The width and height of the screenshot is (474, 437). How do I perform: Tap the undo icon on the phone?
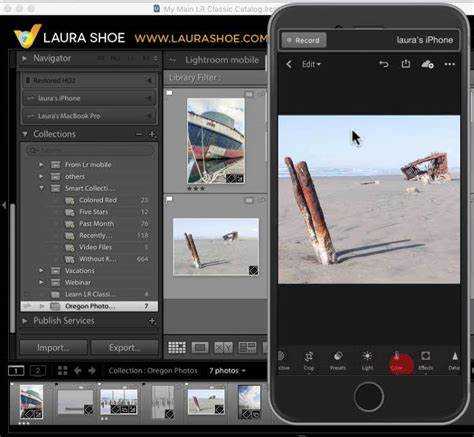point(384,64)
